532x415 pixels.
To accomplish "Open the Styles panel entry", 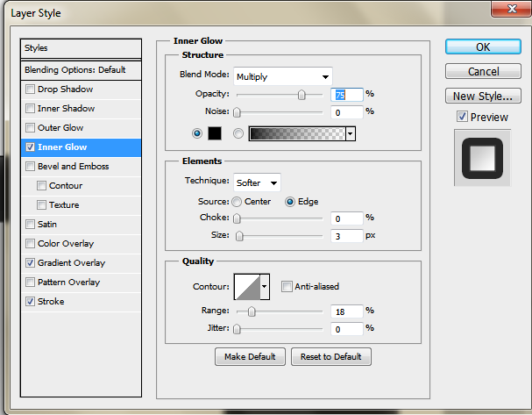I will (82, 48).
